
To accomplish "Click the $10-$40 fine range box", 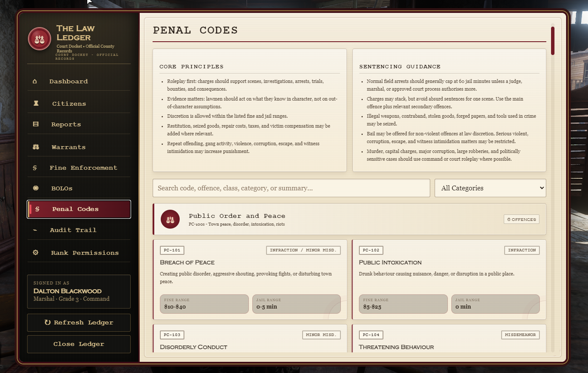I will (204, 304).
